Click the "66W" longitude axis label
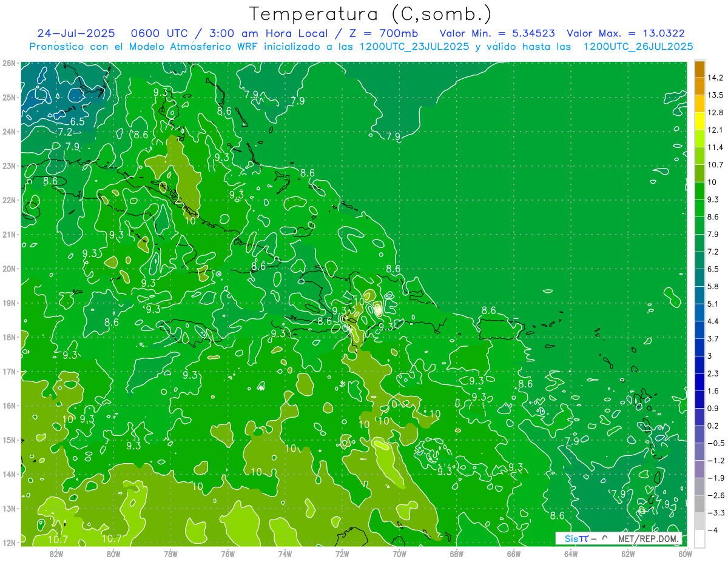 [x=514, y=554]
